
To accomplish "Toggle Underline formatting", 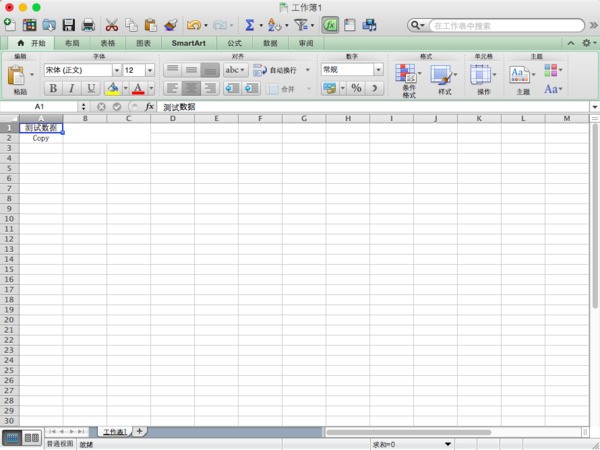I will coord(91,88).
